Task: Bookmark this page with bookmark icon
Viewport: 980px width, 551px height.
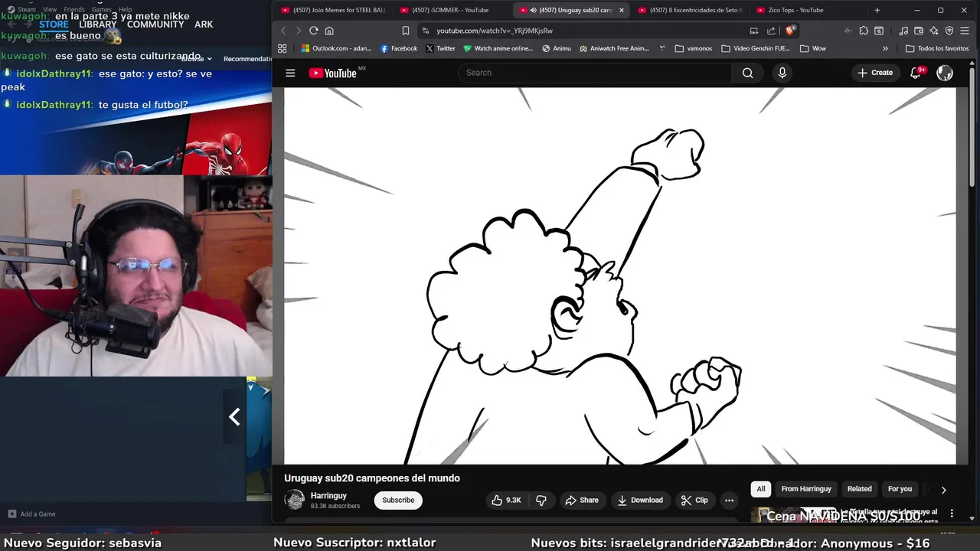Action: (x=406, y=31)
